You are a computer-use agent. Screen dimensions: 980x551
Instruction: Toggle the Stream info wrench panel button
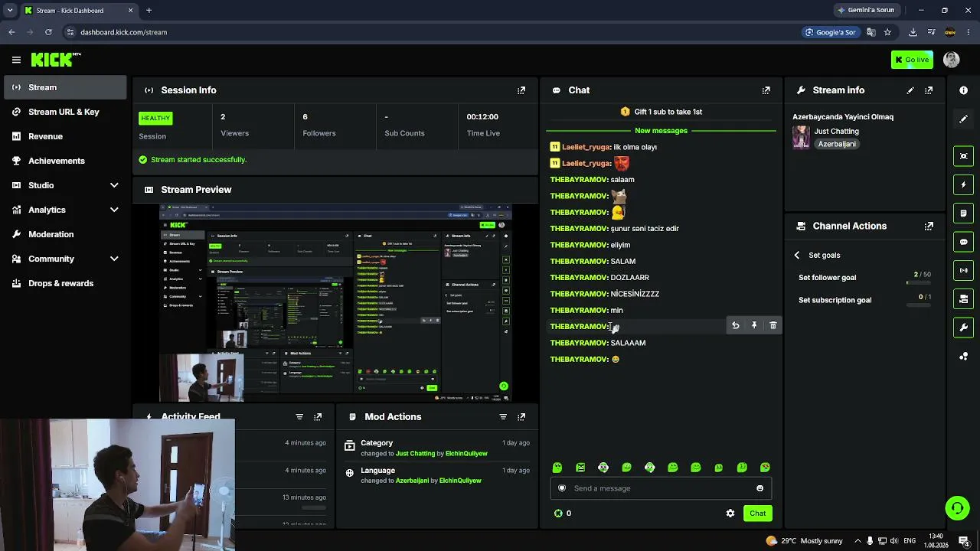(963, 328)
